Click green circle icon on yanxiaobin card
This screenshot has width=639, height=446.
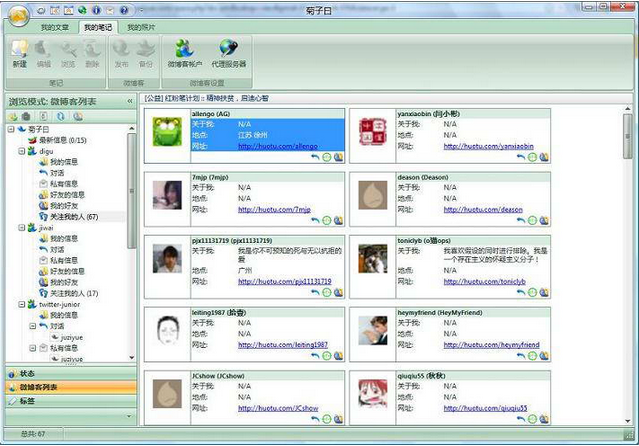pyautogui.click(x=533, y=157)
